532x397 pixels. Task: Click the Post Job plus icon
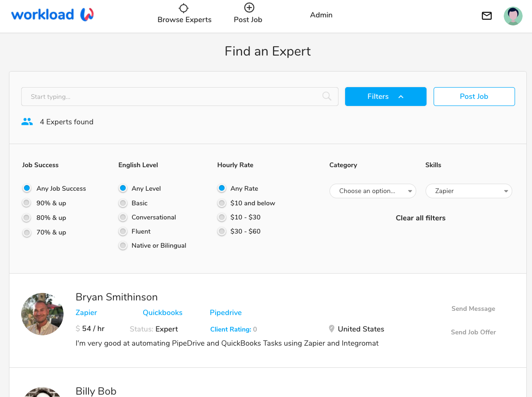pos(249,8)
